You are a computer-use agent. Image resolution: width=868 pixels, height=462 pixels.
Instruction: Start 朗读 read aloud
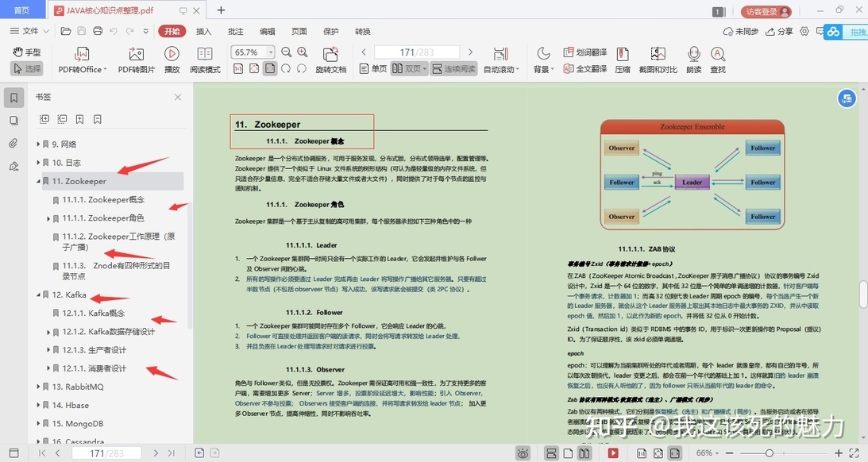pyautogui.click(x=693, y=60)
